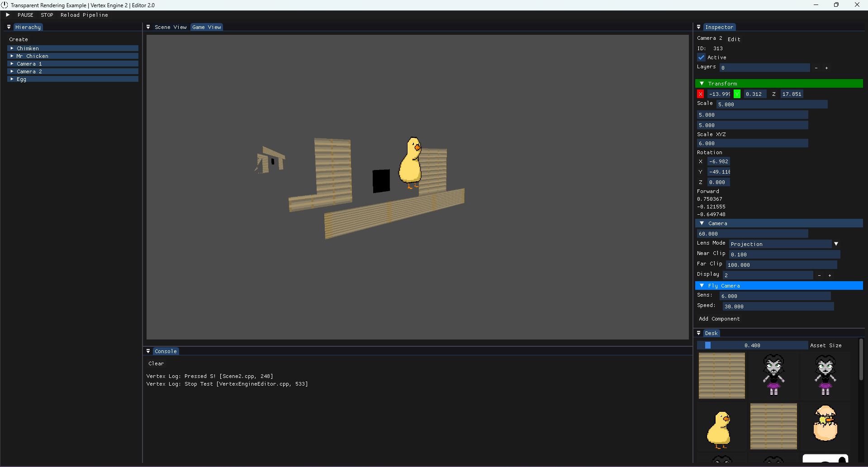Collapse the Console panel arrow icon
The width and height of the screenshot is (868, 467).
(148, 351)
